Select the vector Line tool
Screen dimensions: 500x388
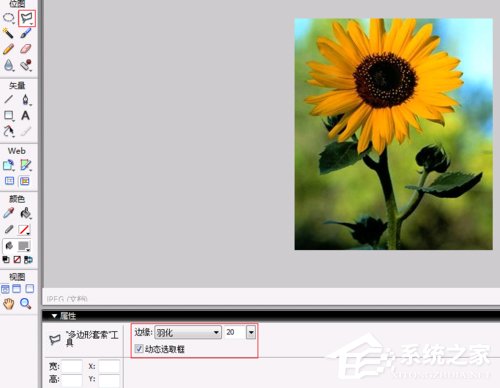click(9, 99)
